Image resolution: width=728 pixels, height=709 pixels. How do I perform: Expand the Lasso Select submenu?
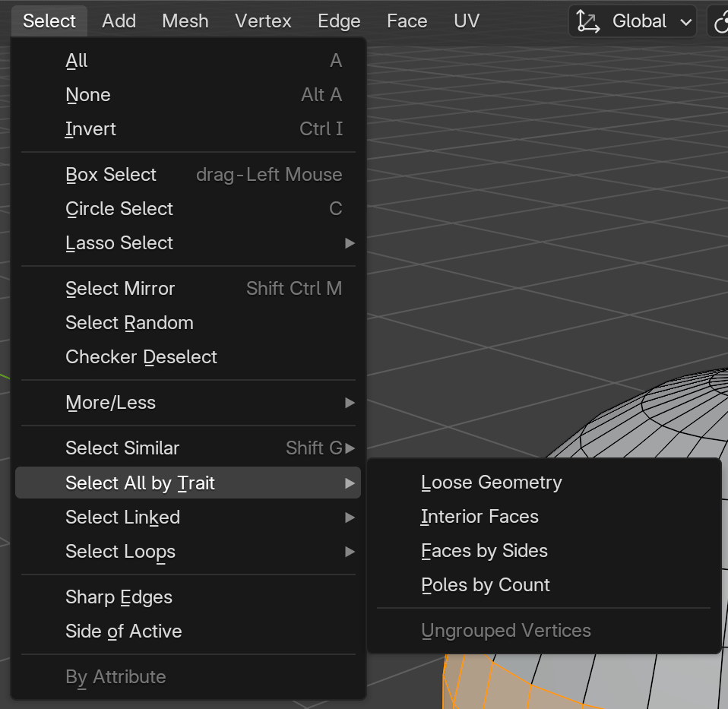point(188,243)
